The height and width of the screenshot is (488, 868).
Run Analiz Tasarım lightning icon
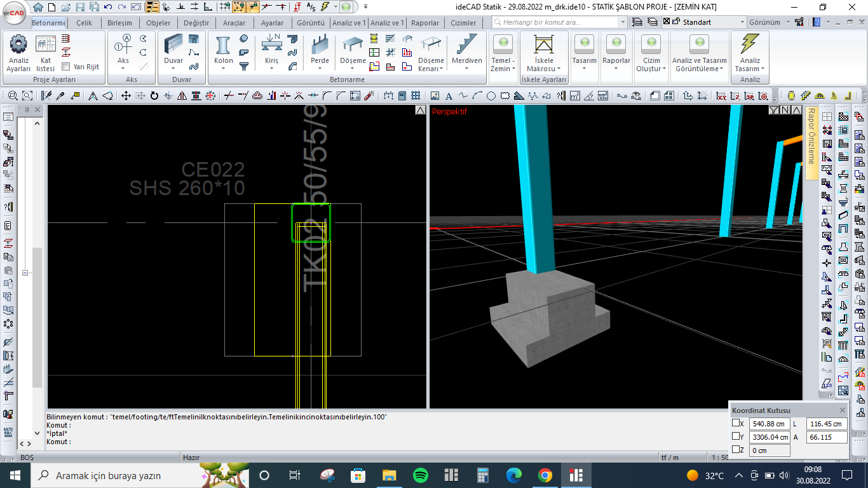(x=750, y=44)
